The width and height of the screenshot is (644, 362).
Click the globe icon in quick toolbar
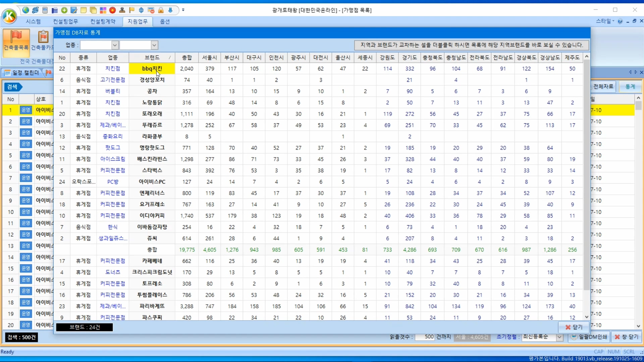point(25,10)
